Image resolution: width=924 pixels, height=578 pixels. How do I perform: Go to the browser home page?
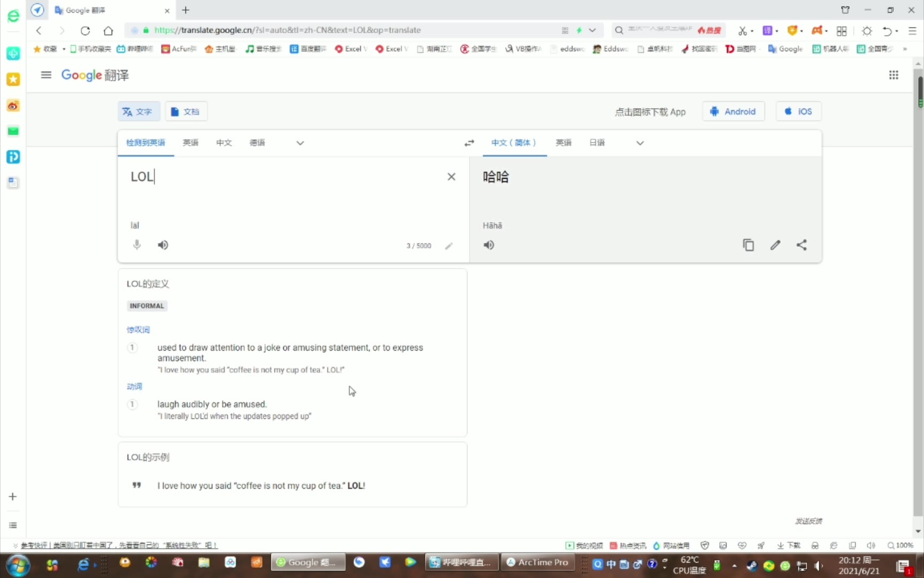tap(108, 31)
